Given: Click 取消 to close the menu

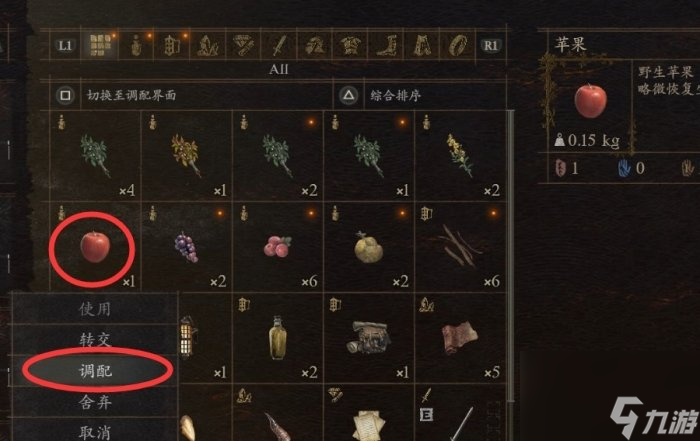Looking at the screenshot, I should [95, 432].
